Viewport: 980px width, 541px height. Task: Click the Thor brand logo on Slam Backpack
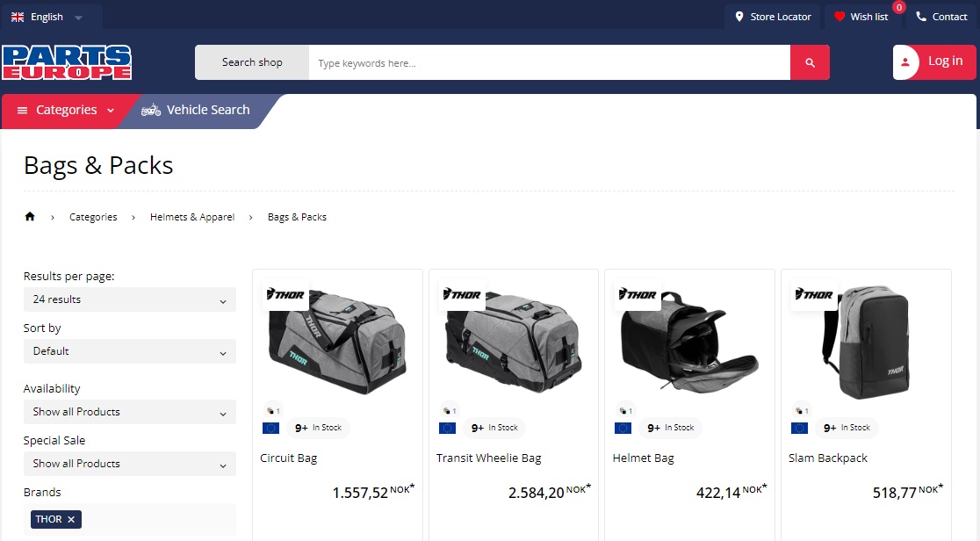click(x=814, y=294)
